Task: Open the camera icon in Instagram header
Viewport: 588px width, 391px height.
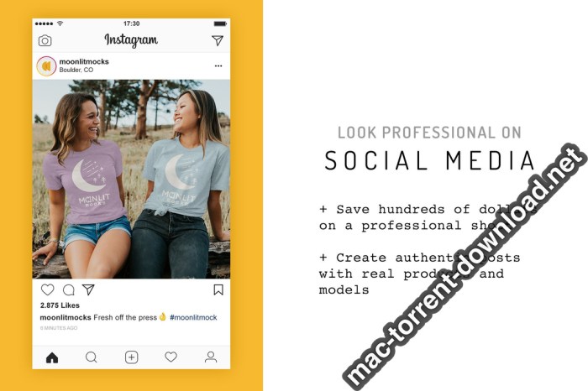Action: pos(45,40)
